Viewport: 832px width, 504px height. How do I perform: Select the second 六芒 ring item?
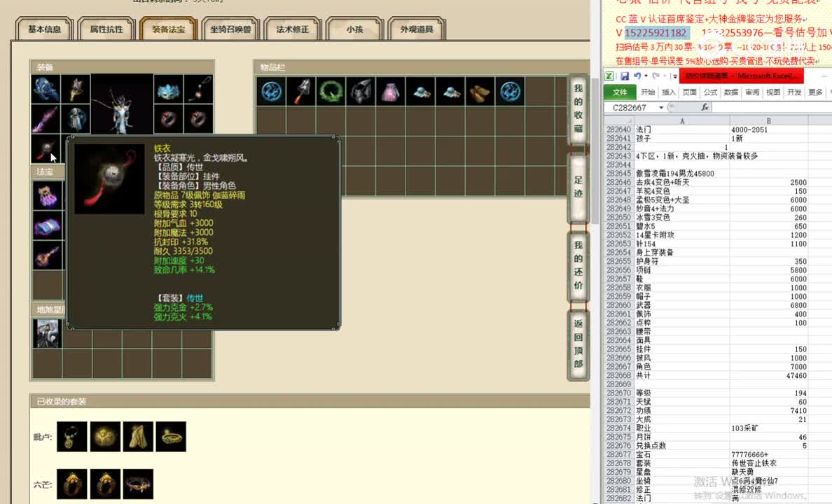coord(105,484)
